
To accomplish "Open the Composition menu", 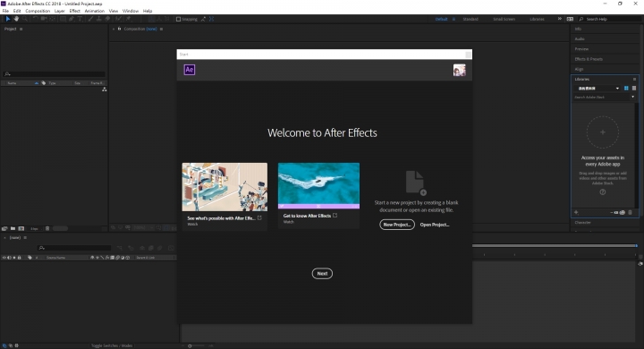I will point(38,11).
